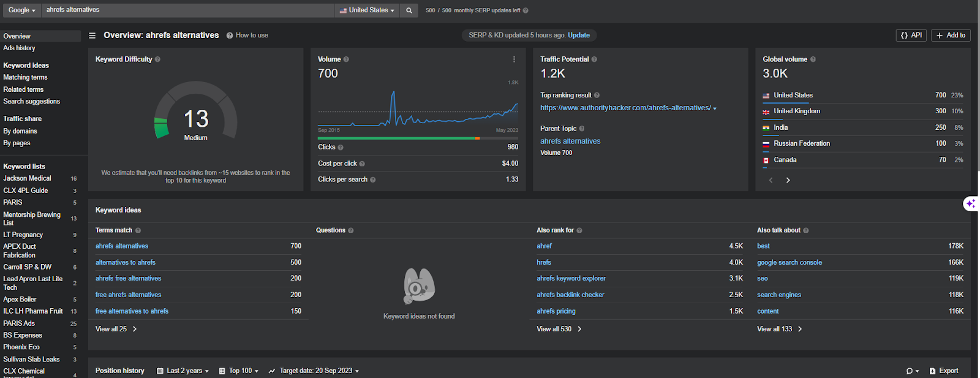
Task: Open the Jackson Medical keyword list
Action: (x=28, y=179)
